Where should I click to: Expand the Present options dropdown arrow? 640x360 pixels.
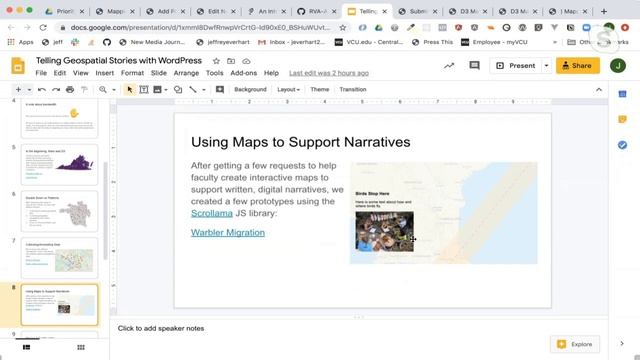pos(546,66)
